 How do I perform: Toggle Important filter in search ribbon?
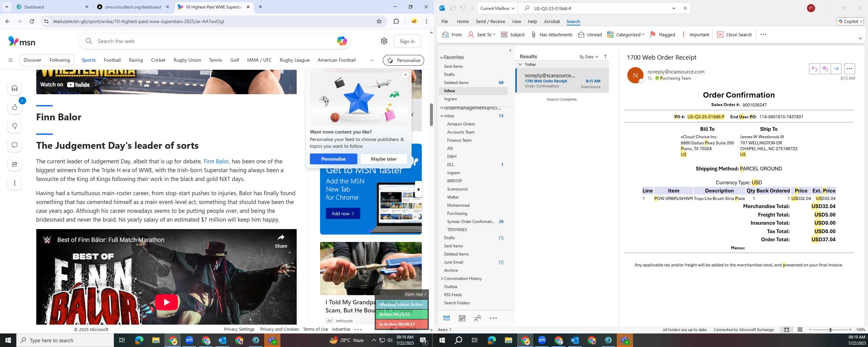pos(695,35)
